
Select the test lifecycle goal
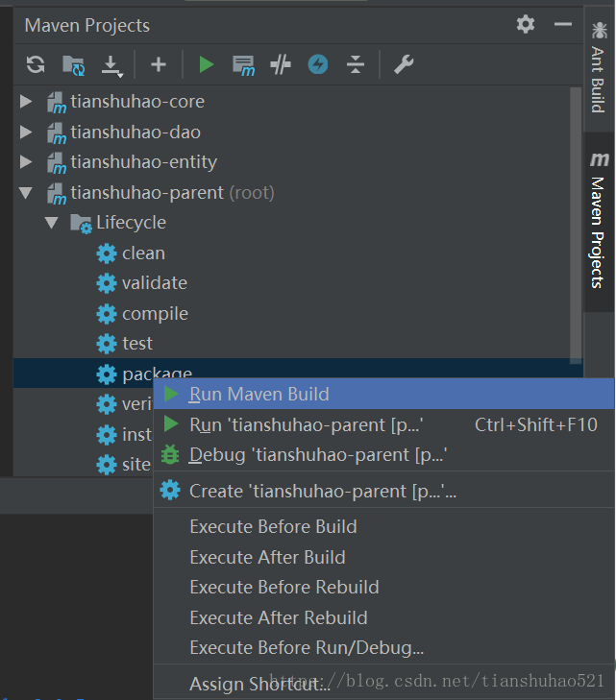coord(137,344)
